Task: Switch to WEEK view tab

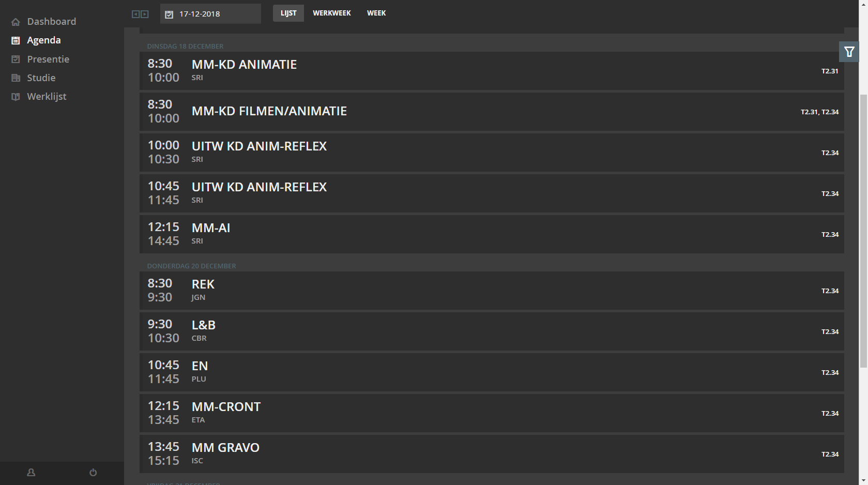Action: pyautogui.click(x=376, y=13)
